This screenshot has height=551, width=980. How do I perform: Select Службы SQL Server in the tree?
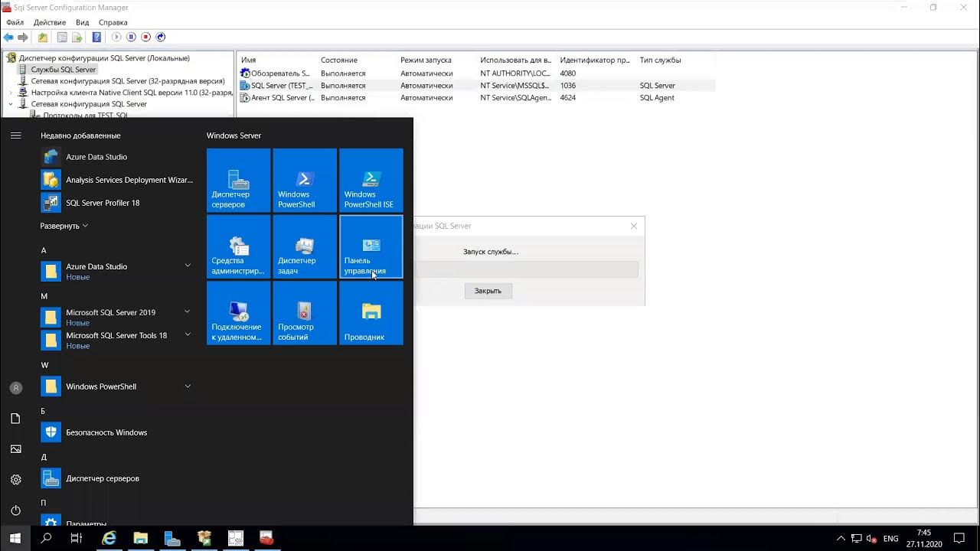tap(63, 70)
